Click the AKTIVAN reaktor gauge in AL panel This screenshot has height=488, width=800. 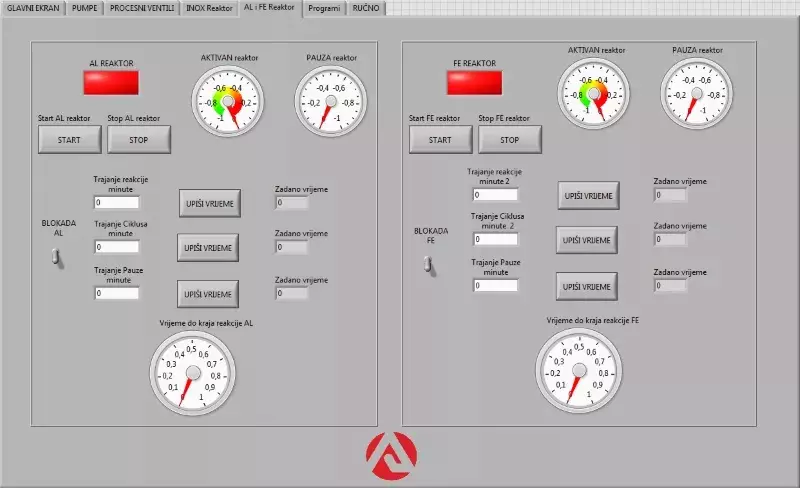click(x=228, y=101)
